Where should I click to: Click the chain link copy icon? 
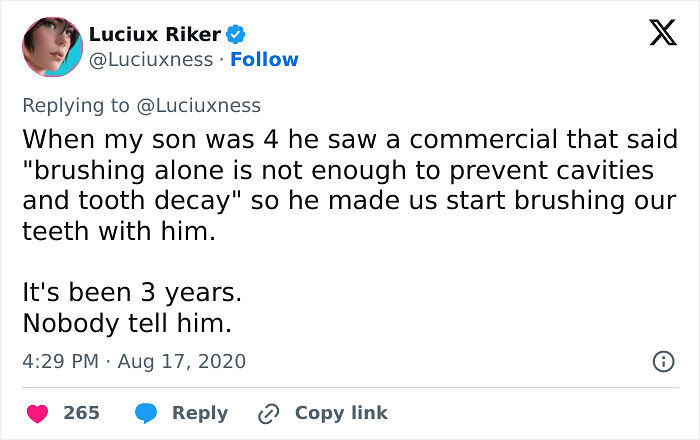pyautogui.click(x=268, y=413)
